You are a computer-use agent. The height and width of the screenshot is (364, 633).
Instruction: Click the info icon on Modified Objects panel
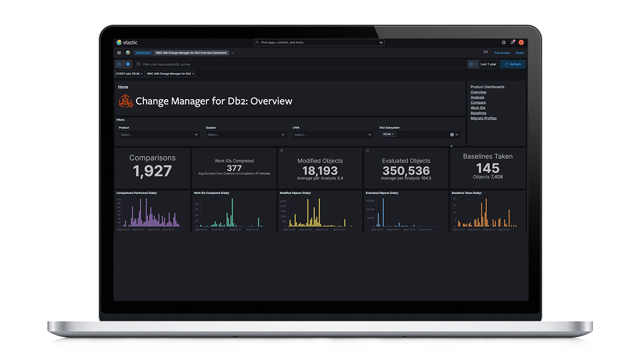point(282,150)
